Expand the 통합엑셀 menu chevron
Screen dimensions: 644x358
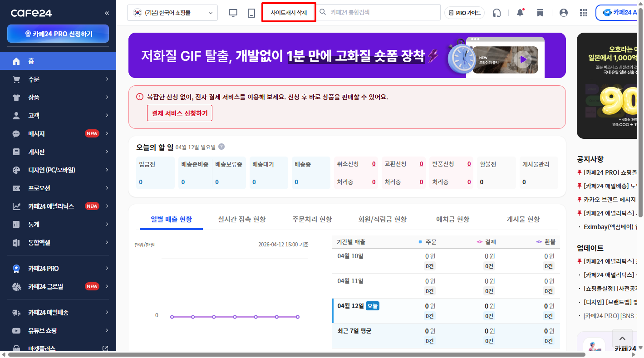point(107,243)
